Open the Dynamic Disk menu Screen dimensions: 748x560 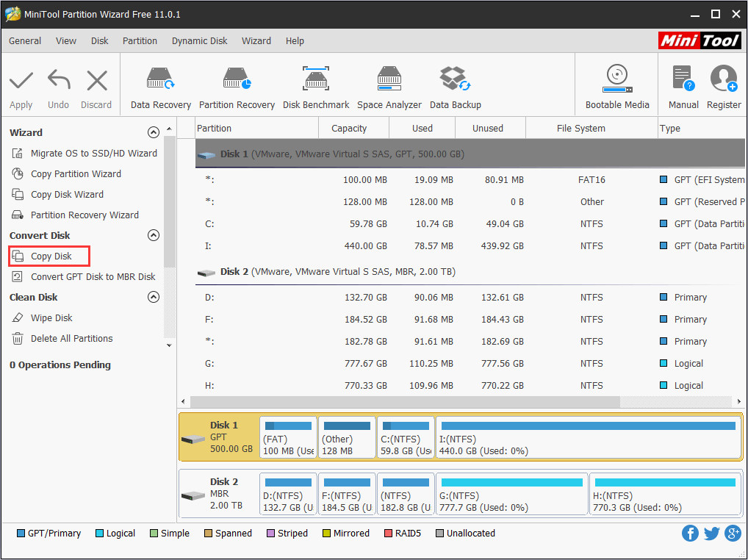199,40
